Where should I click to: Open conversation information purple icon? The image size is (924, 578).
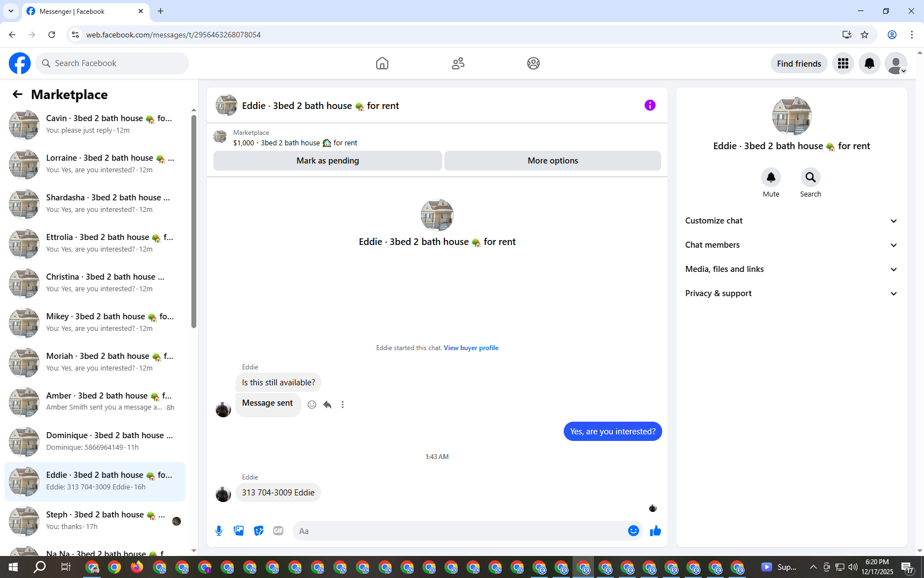point(650,105)
